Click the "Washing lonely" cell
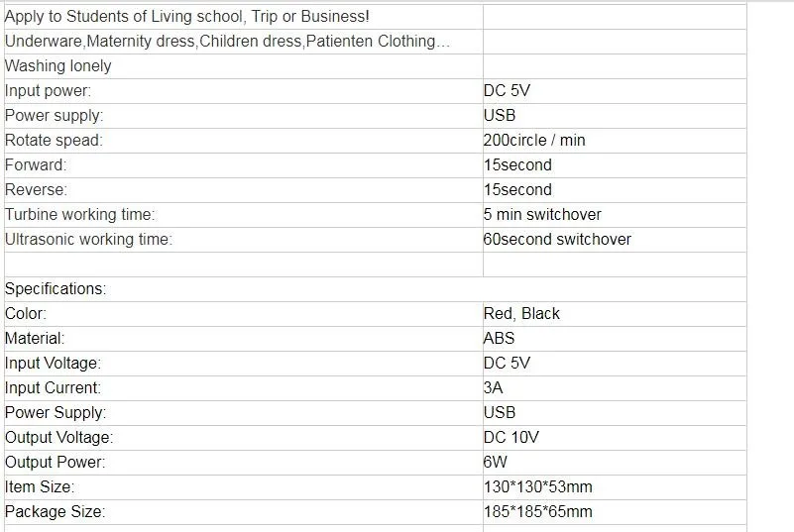Screen dimensions: 794x532 click(x=58, y=66)
